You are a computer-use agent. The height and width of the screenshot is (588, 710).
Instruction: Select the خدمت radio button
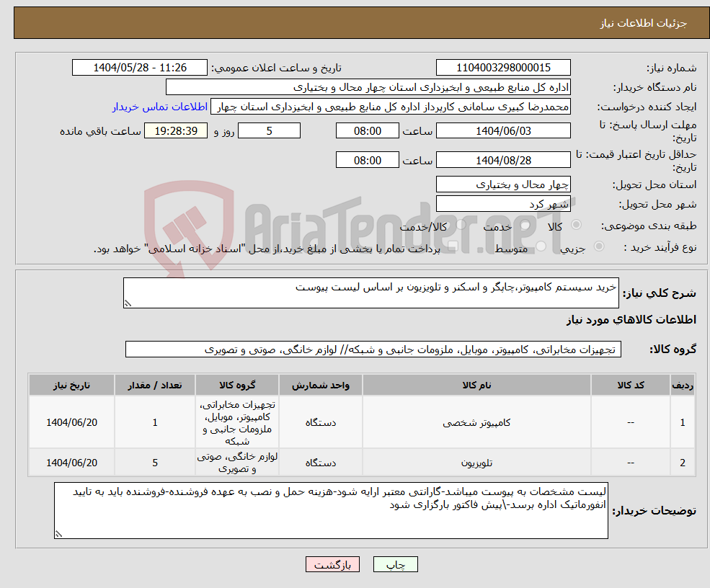coord(525,225)
